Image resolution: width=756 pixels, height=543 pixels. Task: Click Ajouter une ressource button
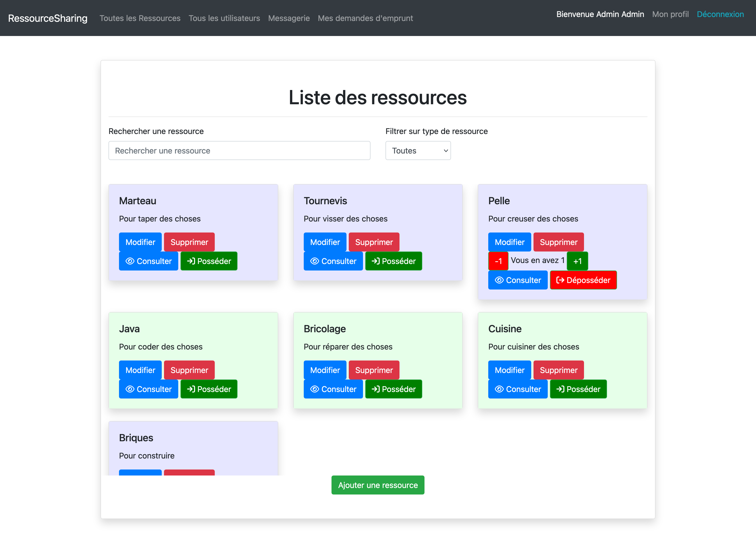pos(378,485)
